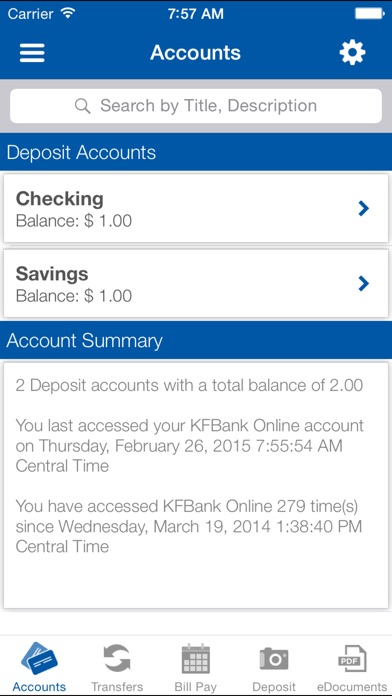The width and height of the screenshot is (392, 696).
Task: Tap the Accounts card icon in the bottom bar
Action: coord(39,658)
